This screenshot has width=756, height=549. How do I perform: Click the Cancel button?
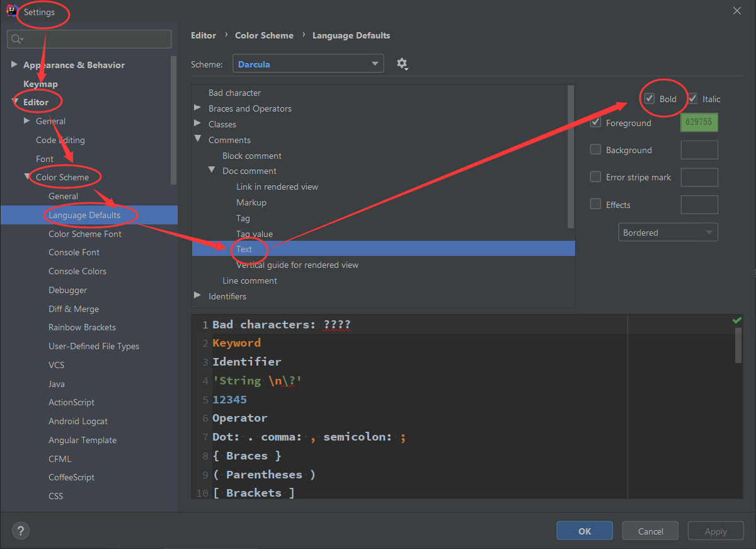click(x=651, y=531)
